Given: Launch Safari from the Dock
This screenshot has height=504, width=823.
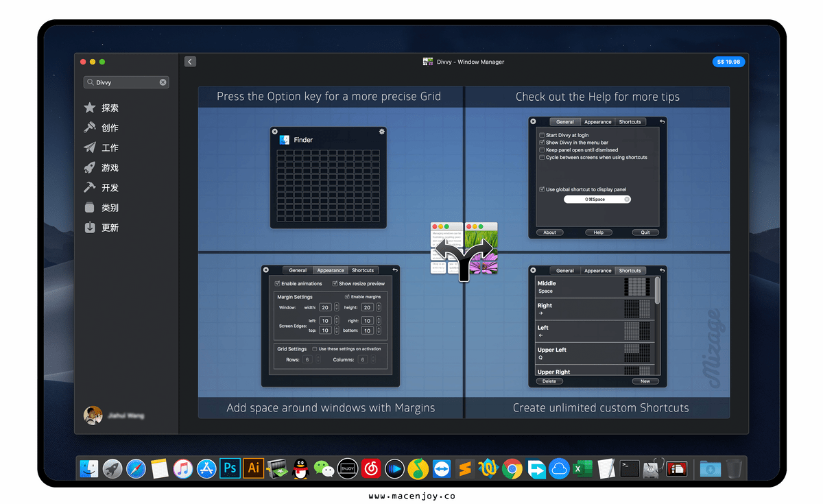Looking at the screenshot, I should (x=136, y=468).
